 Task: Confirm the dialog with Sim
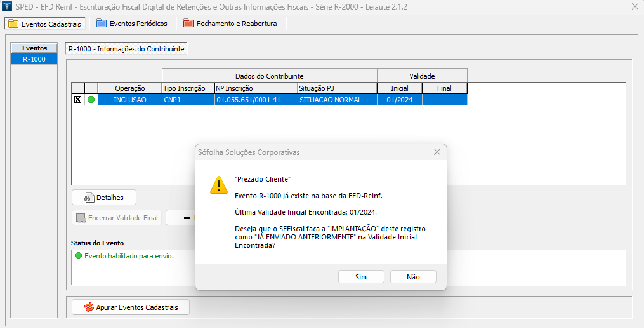click(361, 277)
